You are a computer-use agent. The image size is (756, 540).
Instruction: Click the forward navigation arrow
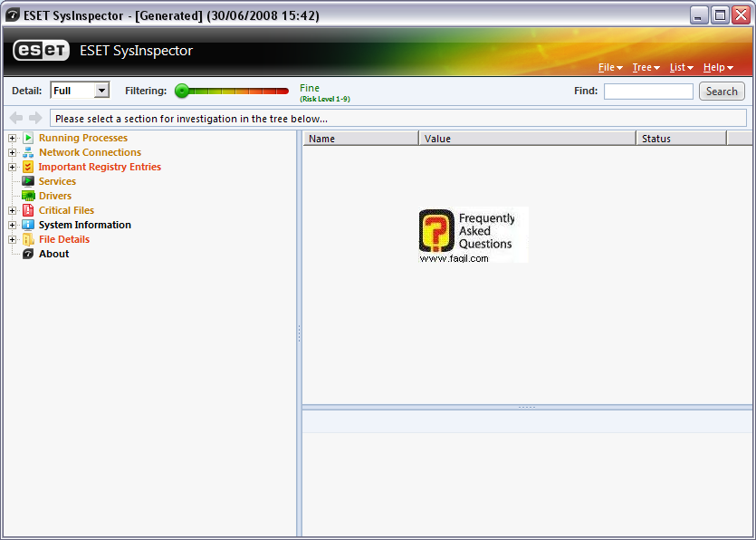coord(35,118)
